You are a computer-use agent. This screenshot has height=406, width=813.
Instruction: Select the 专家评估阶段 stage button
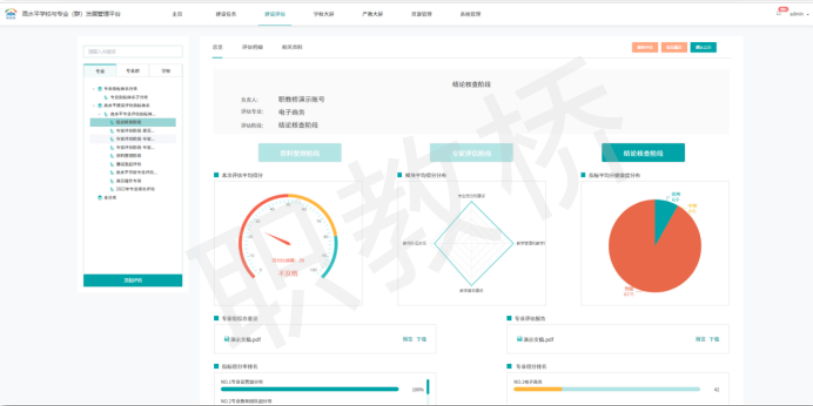click(471, 153)
